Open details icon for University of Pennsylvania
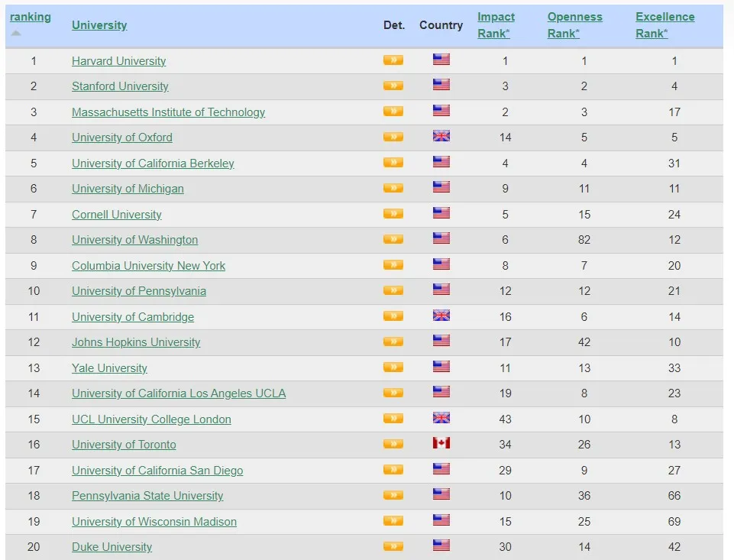The height and width of the screenshot is (560, 734). (x=393, y=290)
